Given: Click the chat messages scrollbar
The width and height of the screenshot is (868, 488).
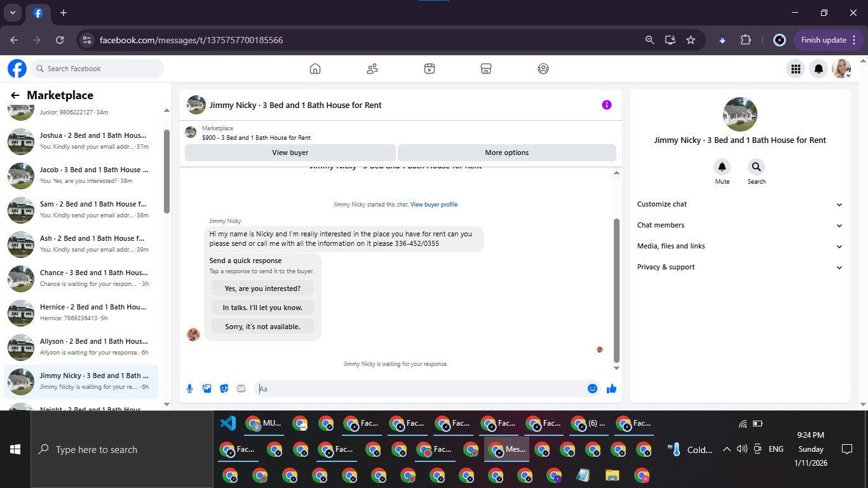Looking at the screenshot, I should click(x=616, y=290).
